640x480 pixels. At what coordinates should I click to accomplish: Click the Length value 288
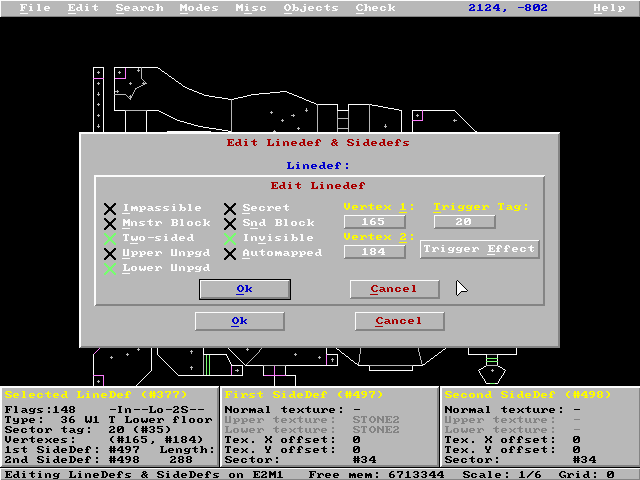click(x=180, y=460)
